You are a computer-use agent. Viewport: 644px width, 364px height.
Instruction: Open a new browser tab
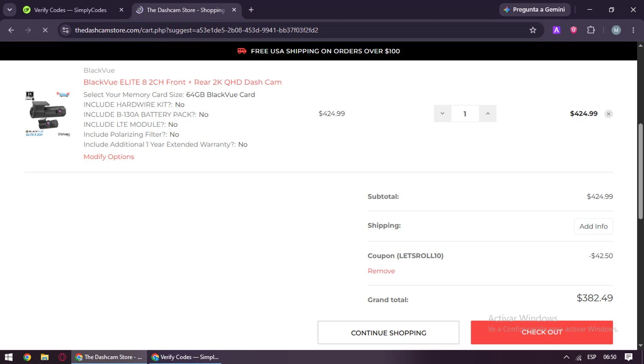pos(251,10)
